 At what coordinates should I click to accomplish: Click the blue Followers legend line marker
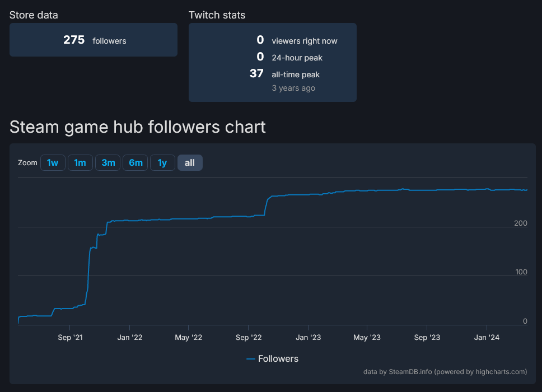251,359
